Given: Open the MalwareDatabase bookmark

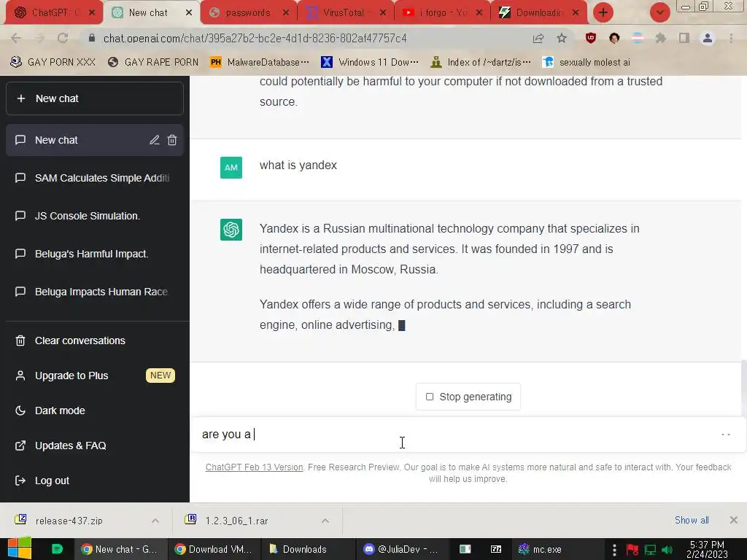Looking at the screenshot, I should coord(260,62).
